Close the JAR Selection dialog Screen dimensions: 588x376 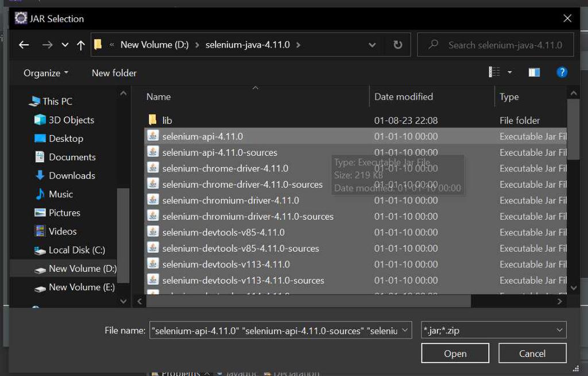click(x=567, y=18)
